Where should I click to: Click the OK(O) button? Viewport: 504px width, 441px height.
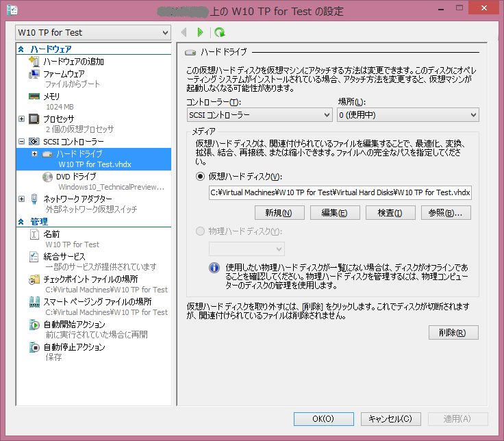pos(323,419)
